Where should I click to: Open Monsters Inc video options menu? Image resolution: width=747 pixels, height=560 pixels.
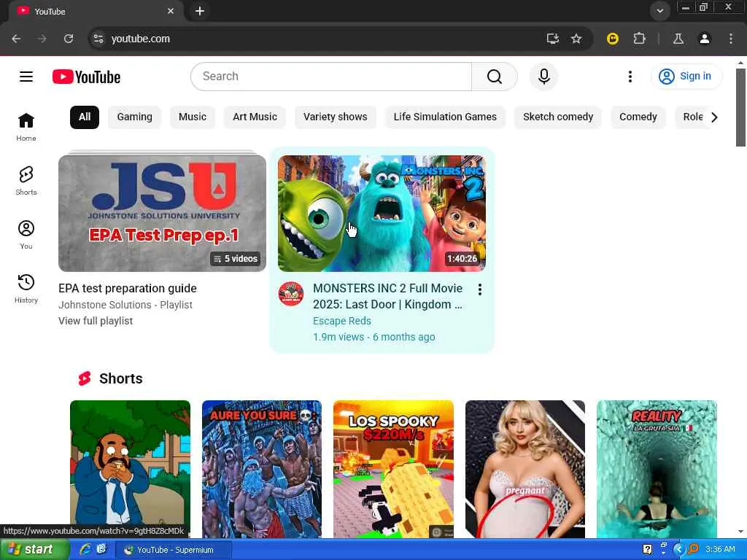pyautogui.click(x=480, y=289)
